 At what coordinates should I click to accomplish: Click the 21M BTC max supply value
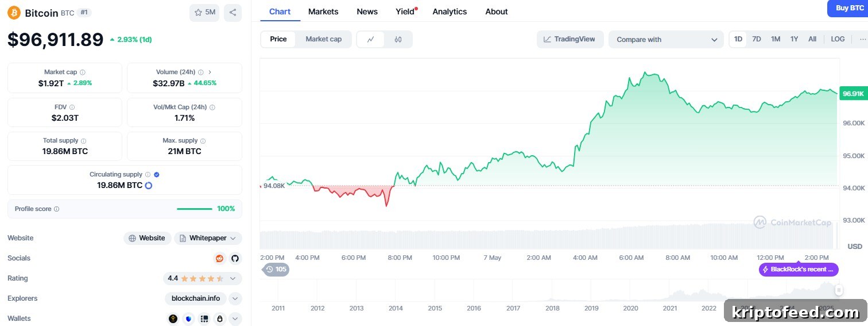coord(185,151)
